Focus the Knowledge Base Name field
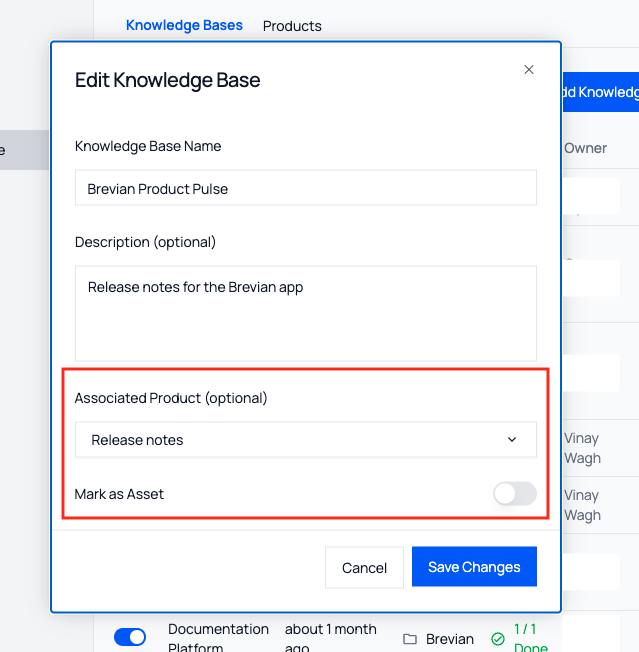Screen dimensions: 639x652 click(305, 188)
